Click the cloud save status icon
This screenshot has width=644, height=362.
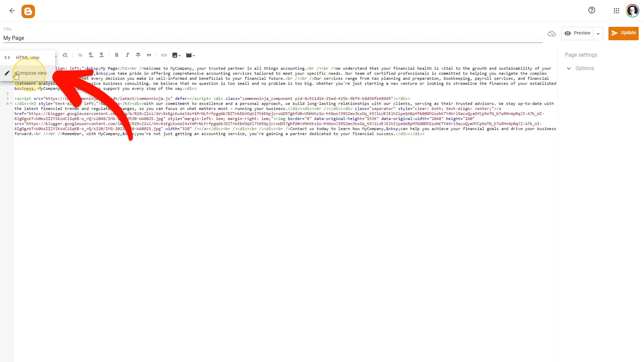pyautogui.click(x=552, y=34)
